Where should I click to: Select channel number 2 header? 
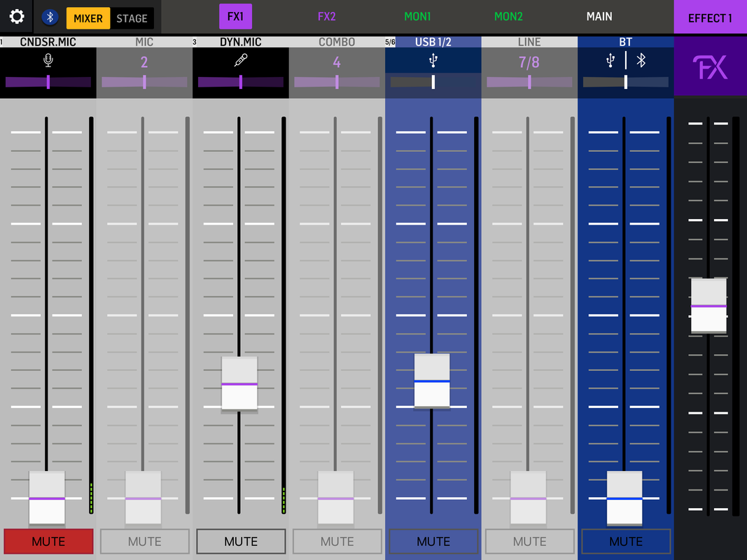144,62
